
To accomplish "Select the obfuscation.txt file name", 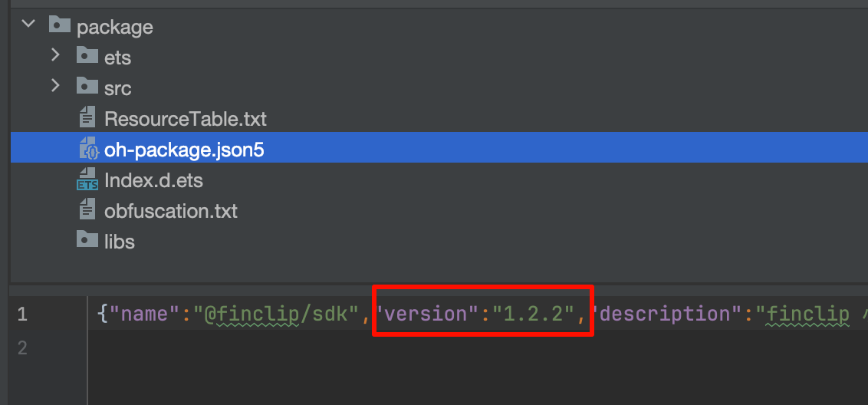I will 171,211.
